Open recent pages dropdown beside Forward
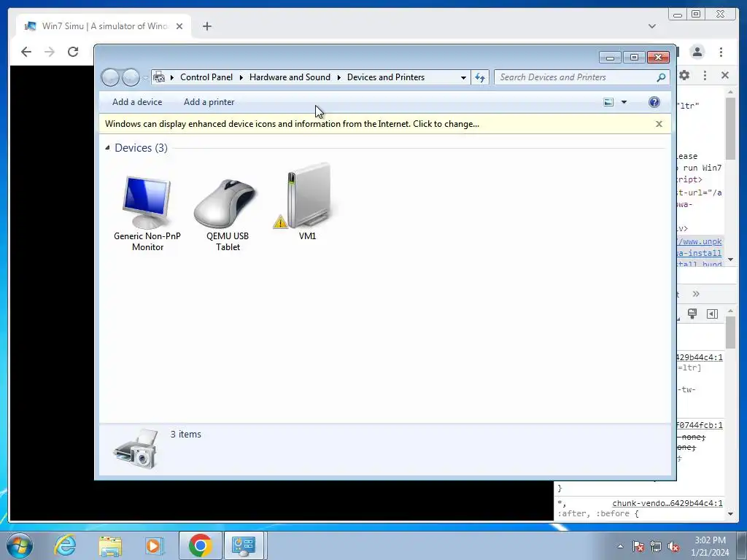Viewport: 747px width, 560px height. 145,77
